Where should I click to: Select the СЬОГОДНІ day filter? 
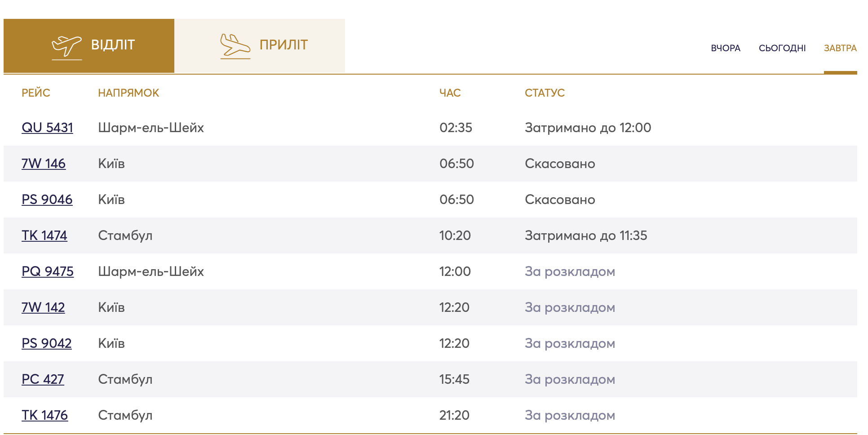pyautogui.click(x=782, y=48)
